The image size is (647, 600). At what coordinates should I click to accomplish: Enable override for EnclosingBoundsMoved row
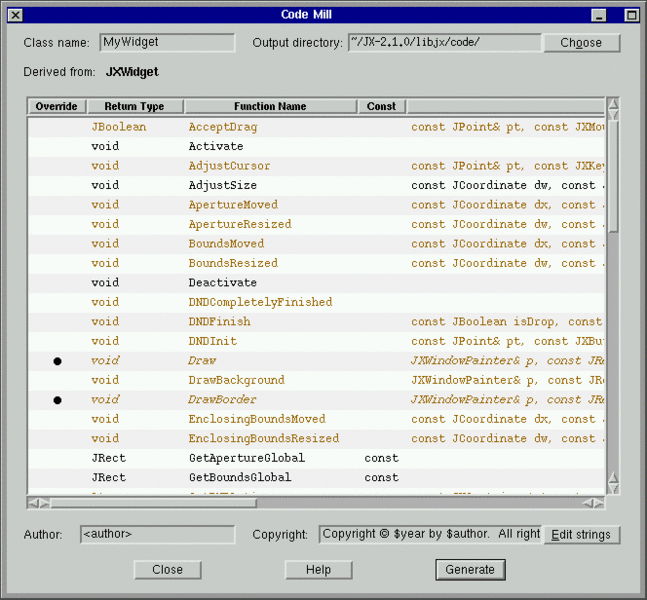(57, 419)
